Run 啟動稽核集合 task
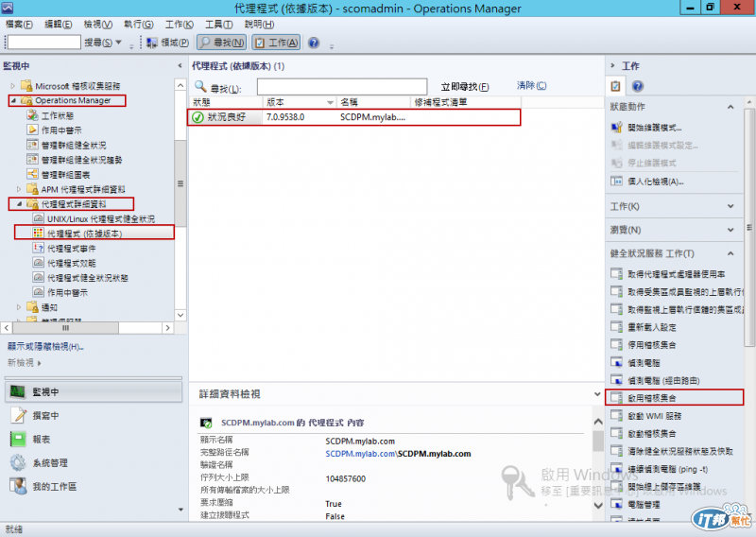This screenshot has height=537, width=756. (x=652, y=434)
